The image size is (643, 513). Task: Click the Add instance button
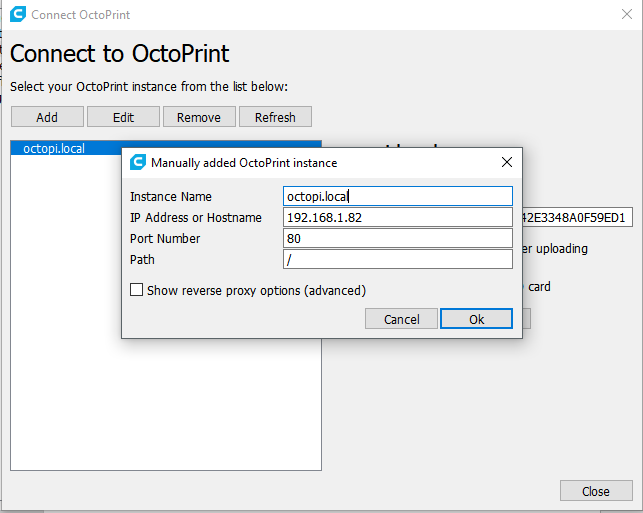pyautogui.click(x=47, y=117)
